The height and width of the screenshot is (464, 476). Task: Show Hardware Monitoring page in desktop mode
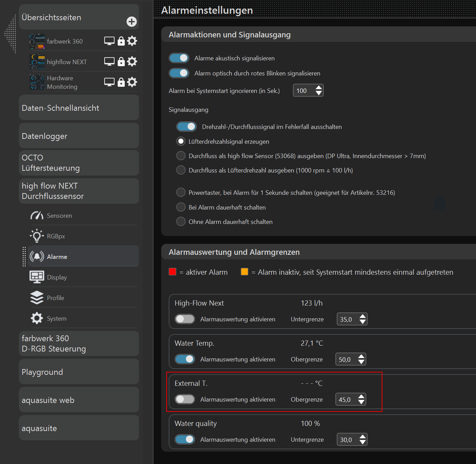click(109, 82)
